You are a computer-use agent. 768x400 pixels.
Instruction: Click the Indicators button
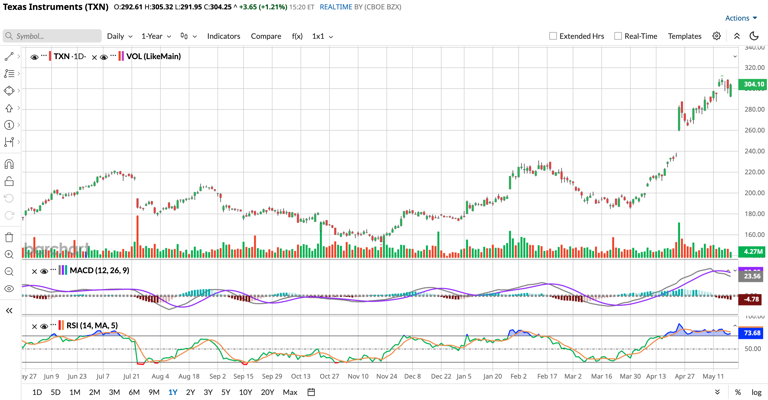click(223, 36)
